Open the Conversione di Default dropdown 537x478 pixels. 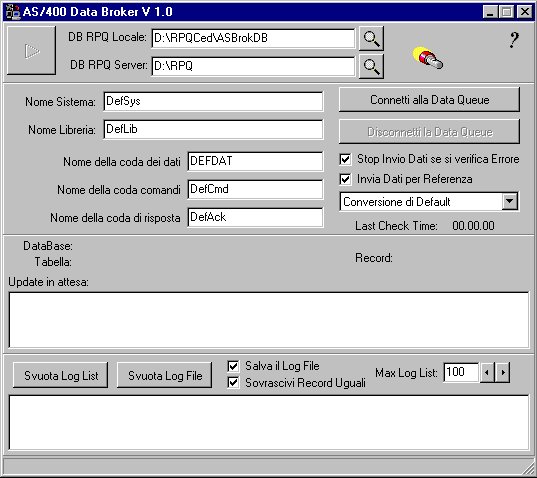[x=510, y=201]
